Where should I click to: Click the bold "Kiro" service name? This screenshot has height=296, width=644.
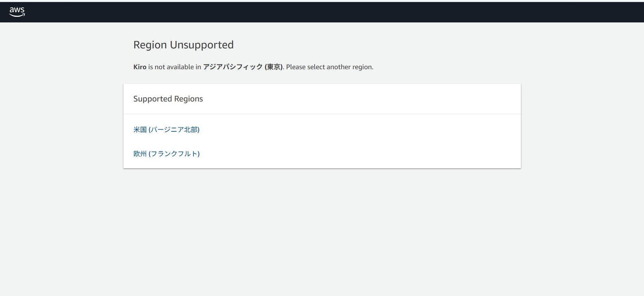pyautogui.click(x=140, y=67)
